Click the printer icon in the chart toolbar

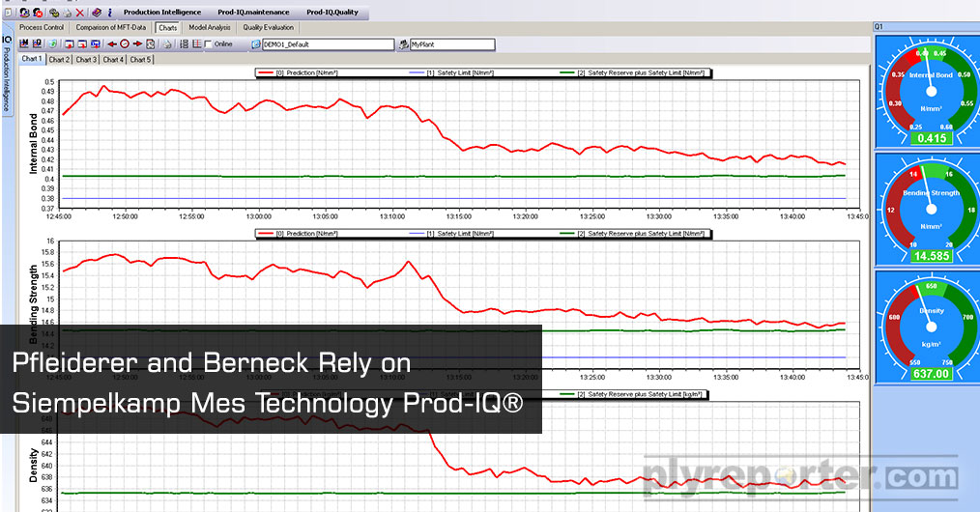(167, 44)
